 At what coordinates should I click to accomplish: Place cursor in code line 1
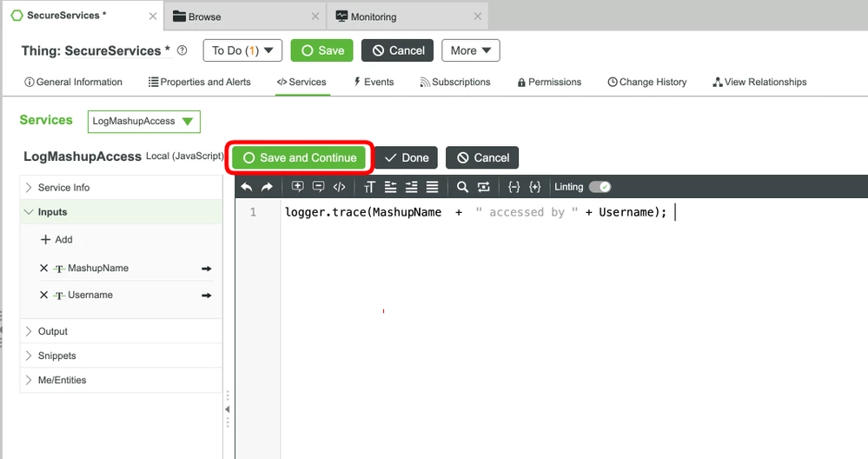coord(476,212)
